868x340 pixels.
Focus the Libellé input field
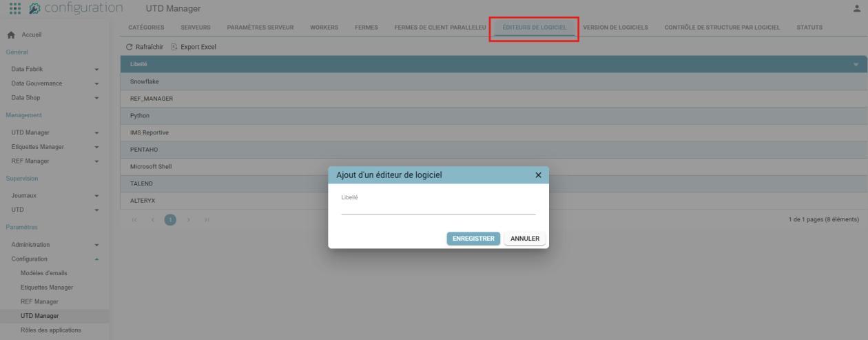pyautogui.click(x=438, y=208)
